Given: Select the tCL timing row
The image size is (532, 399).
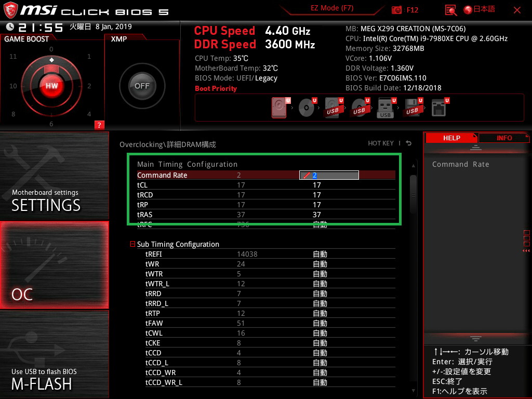Looking at the screenshot, I should (x=266, y=185).
